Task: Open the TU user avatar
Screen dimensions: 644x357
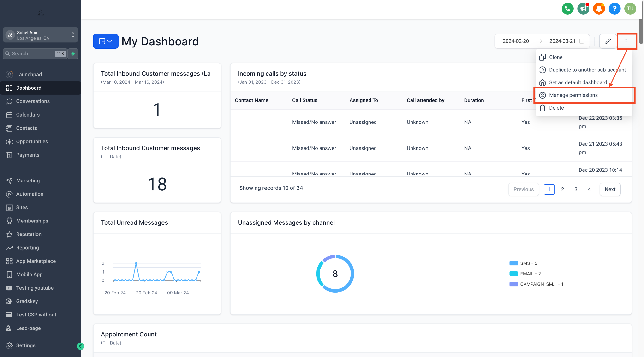Action: (x=630, y=9)
